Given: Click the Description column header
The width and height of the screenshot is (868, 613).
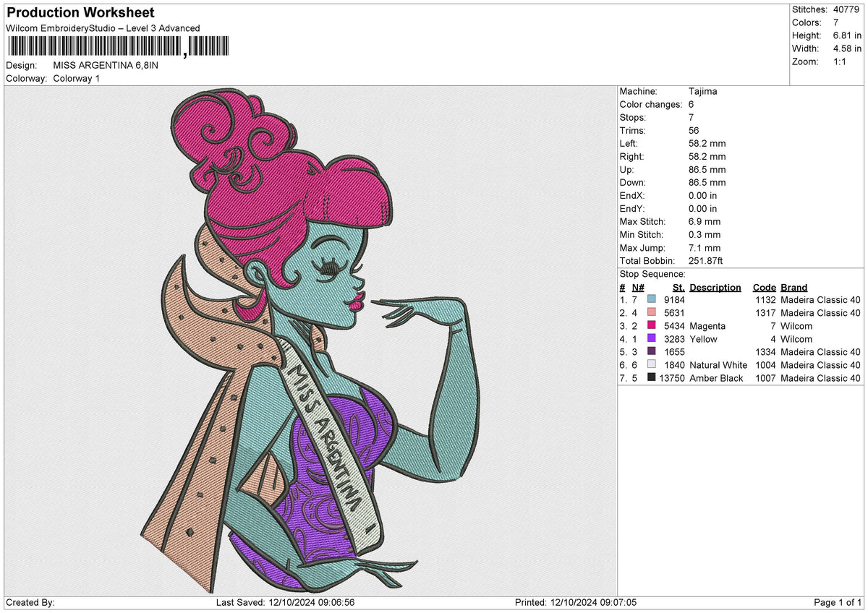Looking at the screenshot, I should 715,288.
